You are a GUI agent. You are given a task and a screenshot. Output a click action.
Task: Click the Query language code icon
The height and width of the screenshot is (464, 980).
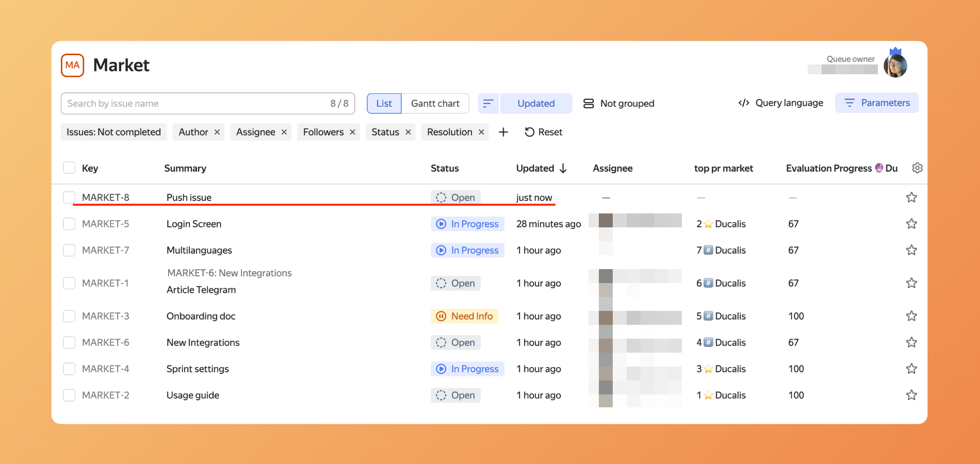[x=743, y=103]
